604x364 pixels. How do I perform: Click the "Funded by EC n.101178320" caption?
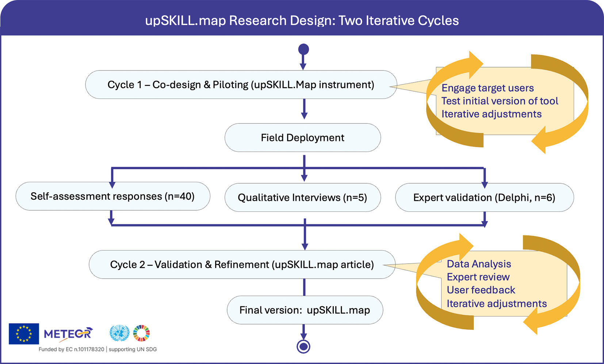tap(71, 349)
